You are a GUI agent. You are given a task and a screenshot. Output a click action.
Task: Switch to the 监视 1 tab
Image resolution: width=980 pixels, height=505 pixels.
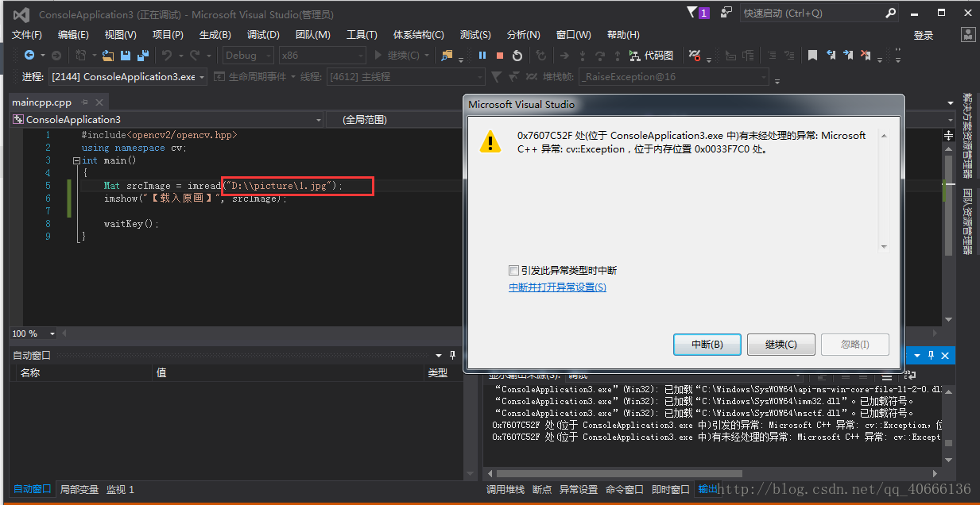tap(121, 490)
